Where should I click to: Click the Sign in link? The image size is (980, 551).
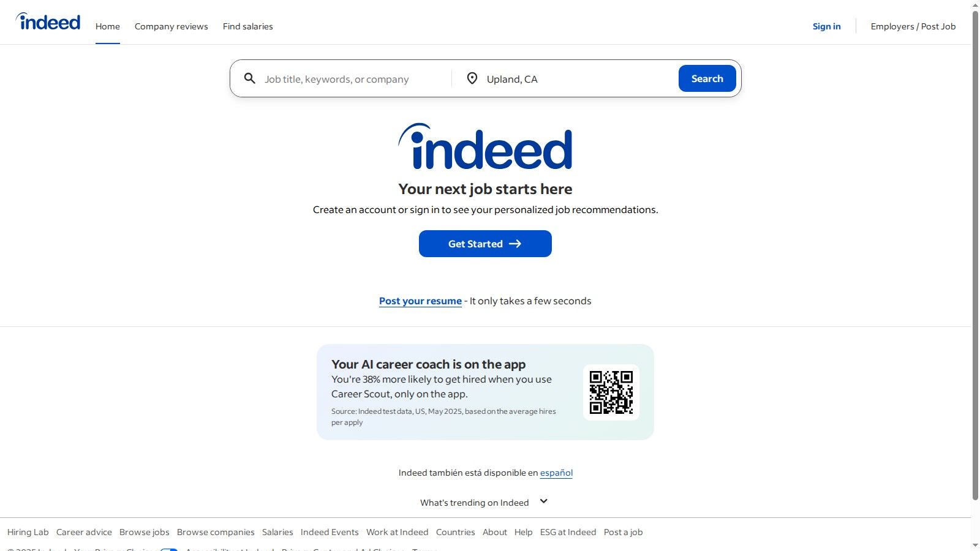(x=826, y=26)
